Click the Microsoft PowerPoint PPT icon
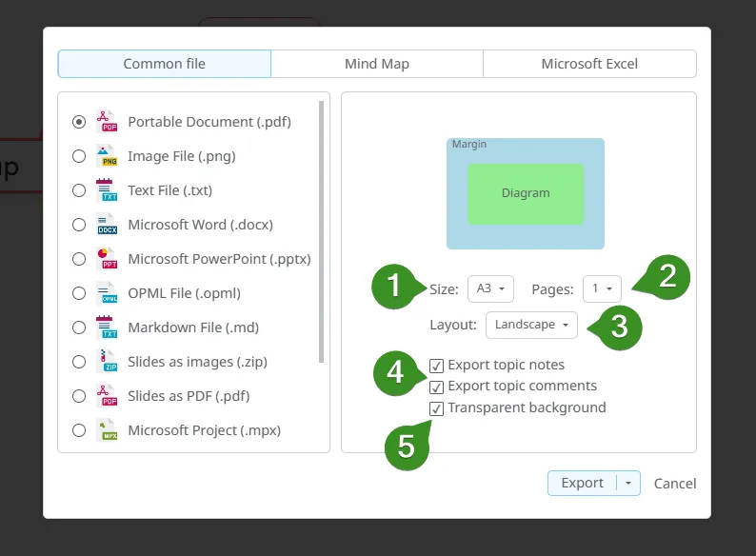This screenshot has height=556, width=756. pos(106,259)
